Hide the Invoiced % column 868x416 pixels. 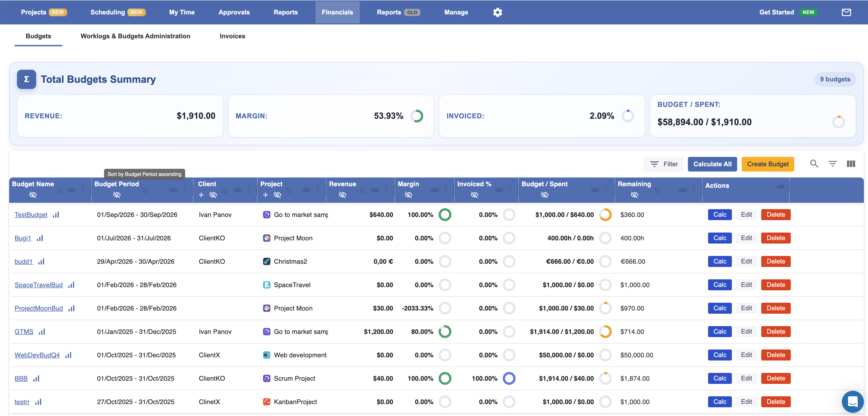(x=474, y=195)
